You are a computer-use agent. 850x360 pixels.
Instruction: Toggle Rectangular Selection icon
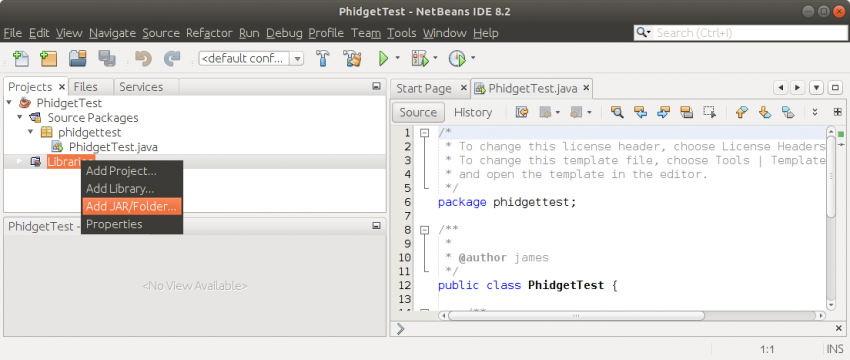710,112
